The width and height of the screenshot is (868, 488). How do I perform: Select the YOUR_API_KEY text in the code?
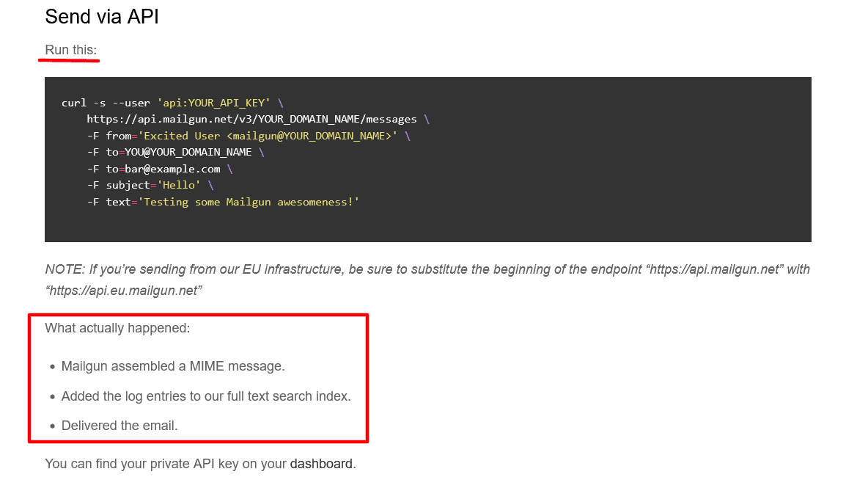click(224, 103)
